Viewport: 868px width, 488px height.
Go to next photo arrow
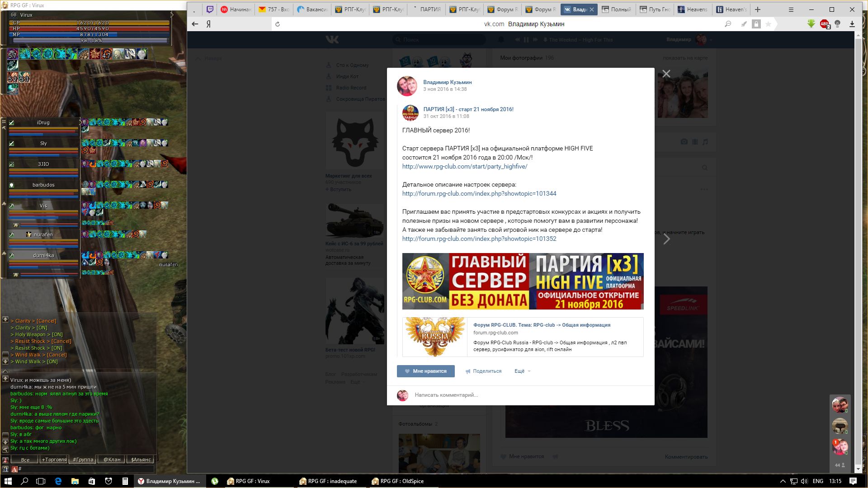pos(667,239)
